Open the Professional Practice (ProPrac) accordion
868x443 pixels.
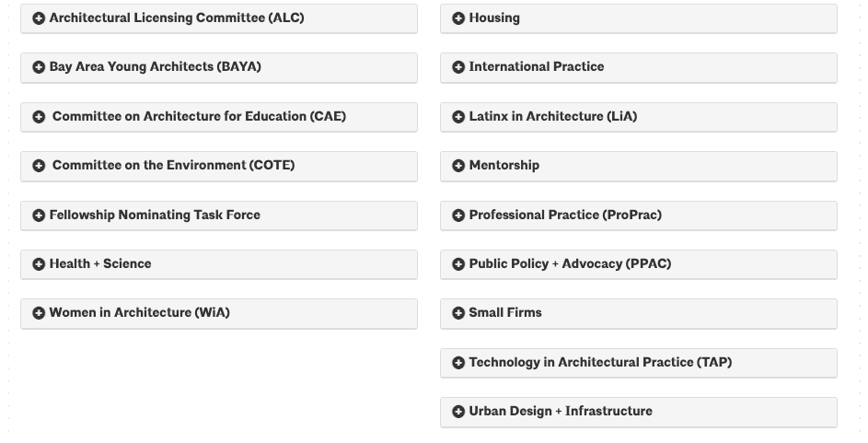click(565, 216)
